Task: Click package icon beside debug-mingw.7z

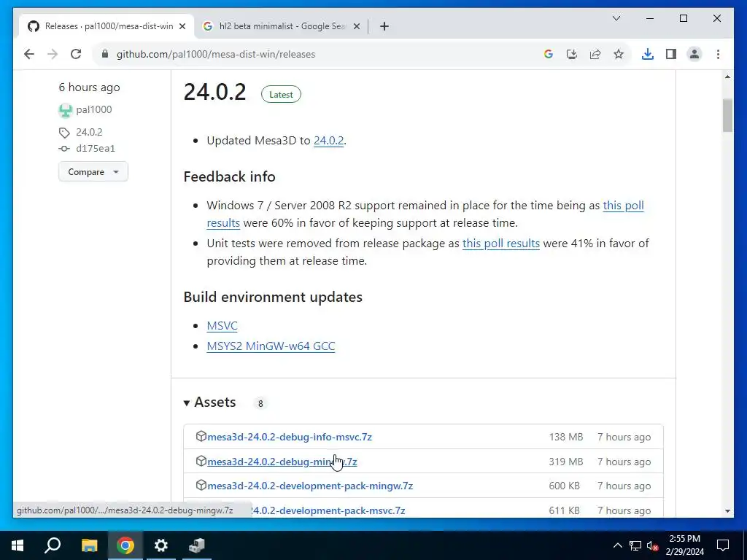Action: point(201,461)
